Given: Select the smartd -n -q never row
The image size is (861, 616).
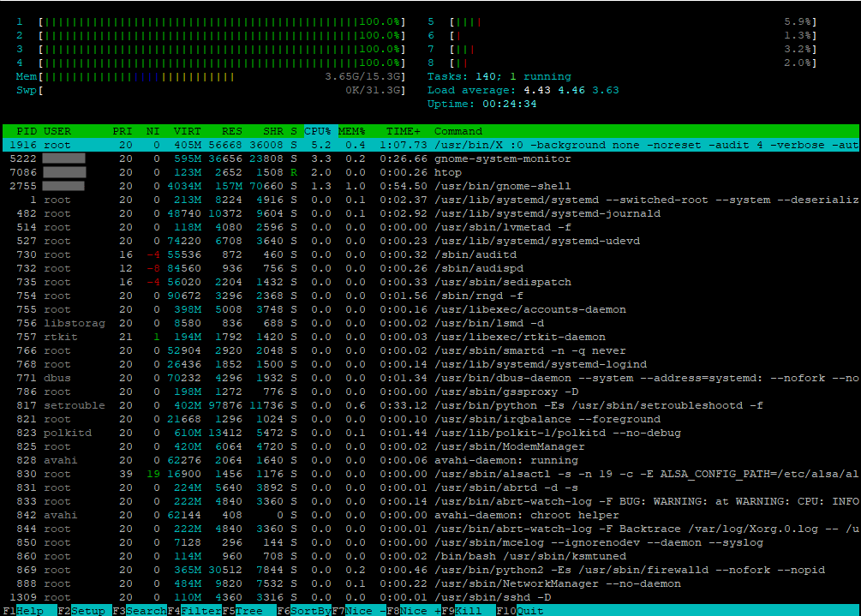Looking at the screenshot, I should click(430, 350).
